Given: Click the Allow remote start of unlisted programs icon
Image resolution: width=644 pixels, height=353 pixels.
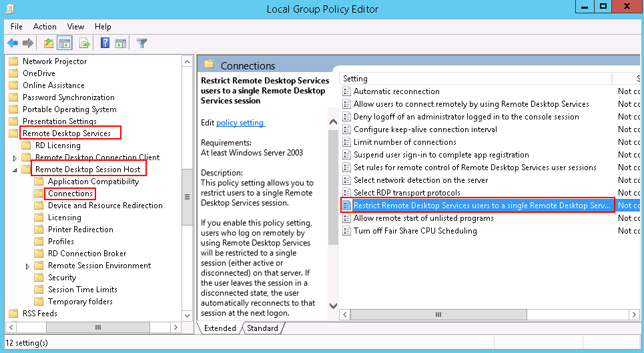Looking at the screenshot, I should click(x=346, y=218).
